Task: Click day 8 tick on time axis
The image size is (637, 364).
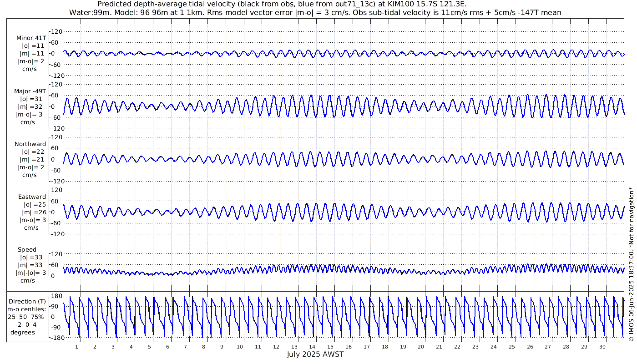Action: [204, 347]
